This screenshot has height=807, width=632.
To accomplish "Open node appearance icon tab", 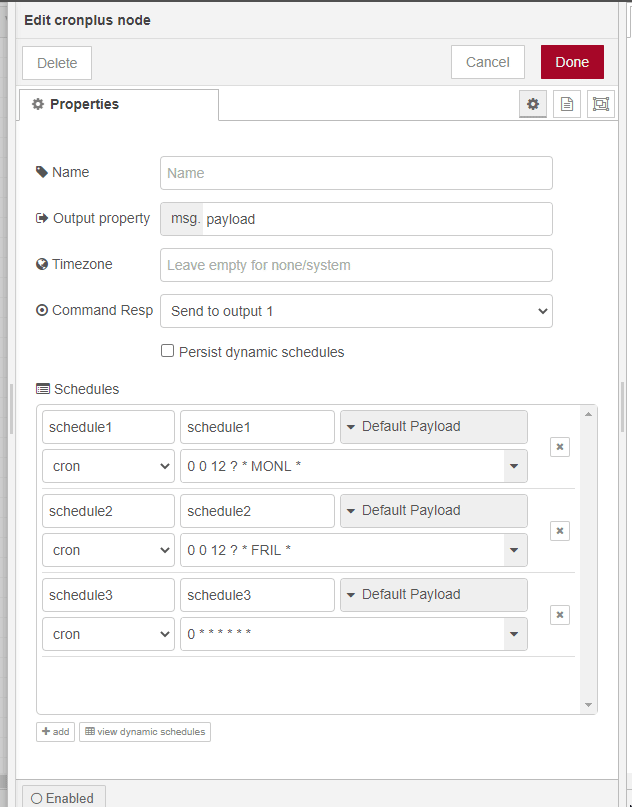I will click(601, 104).
